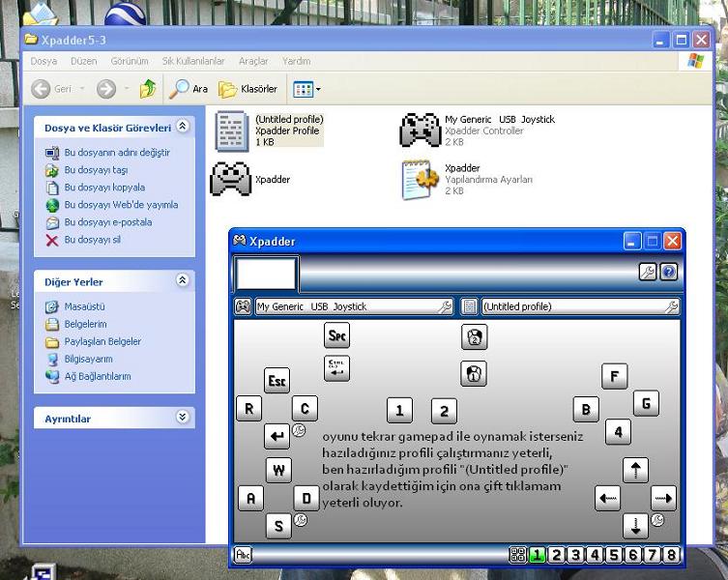Select the D key assignment

(306, 498)
